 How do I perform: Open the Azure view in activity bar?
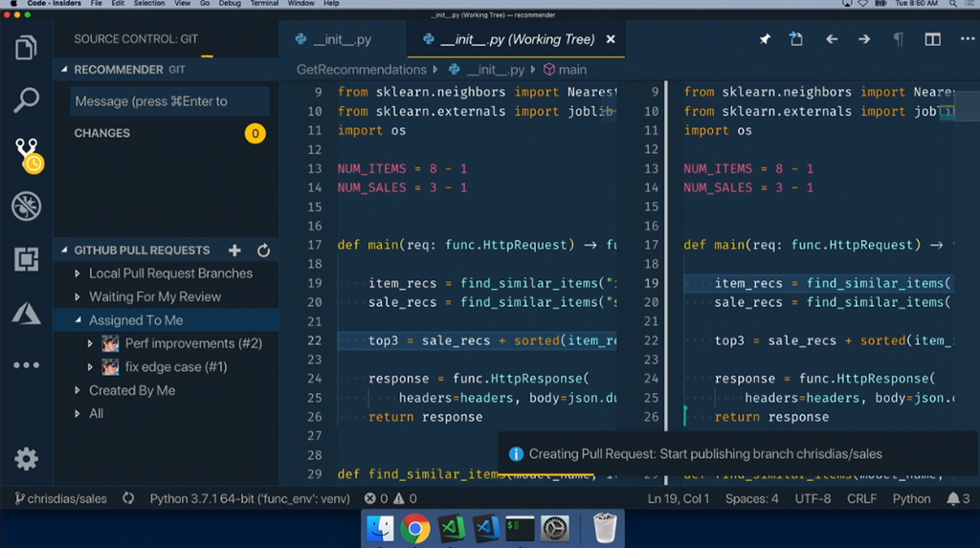click(x=26, y=312)
